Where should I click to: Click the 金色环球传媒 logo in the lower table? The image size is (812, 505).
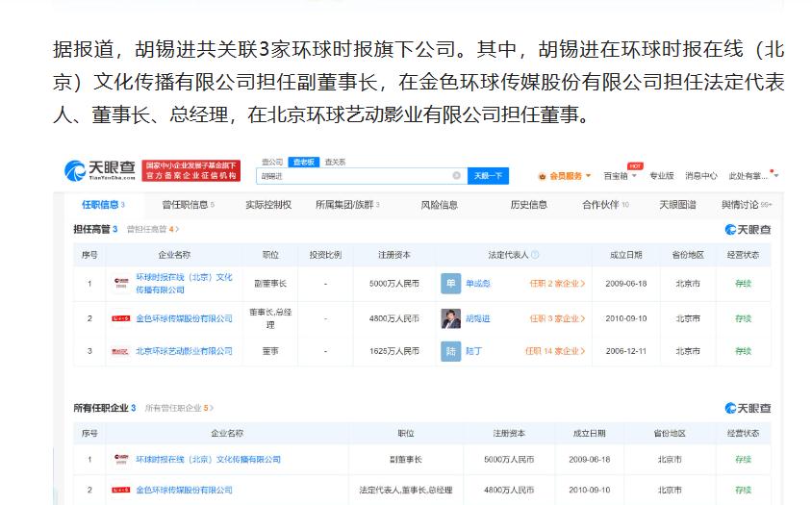click(x=120, y=490)
